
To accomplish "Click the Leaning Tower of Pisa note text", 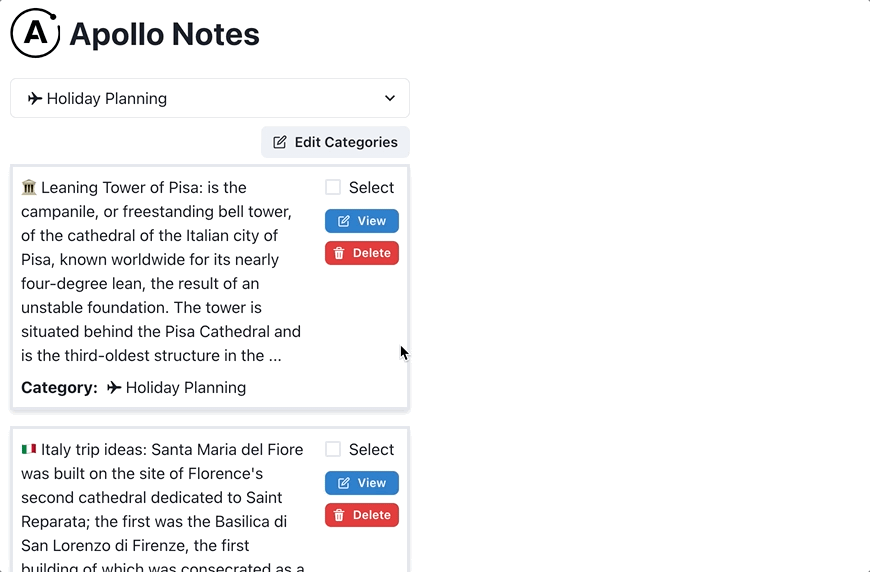I will (162, 271).
